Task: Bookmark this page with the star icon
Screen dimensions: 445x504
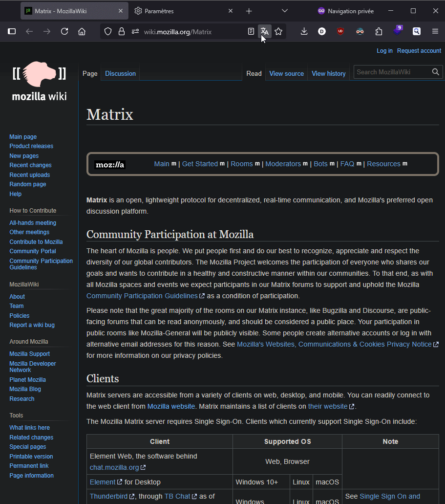Action: (x=278, y=32)
